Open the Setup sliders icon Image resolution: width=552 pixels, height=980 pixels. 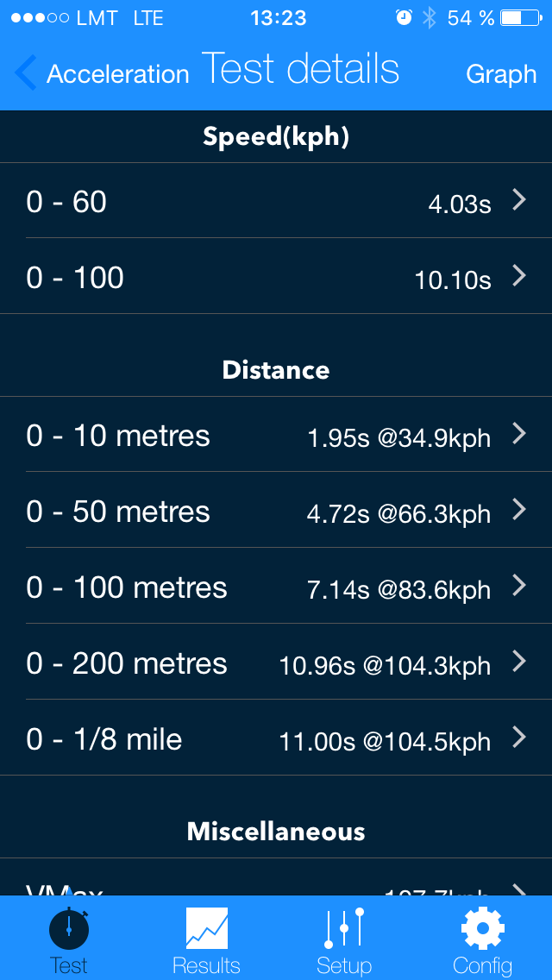point(344,928)
